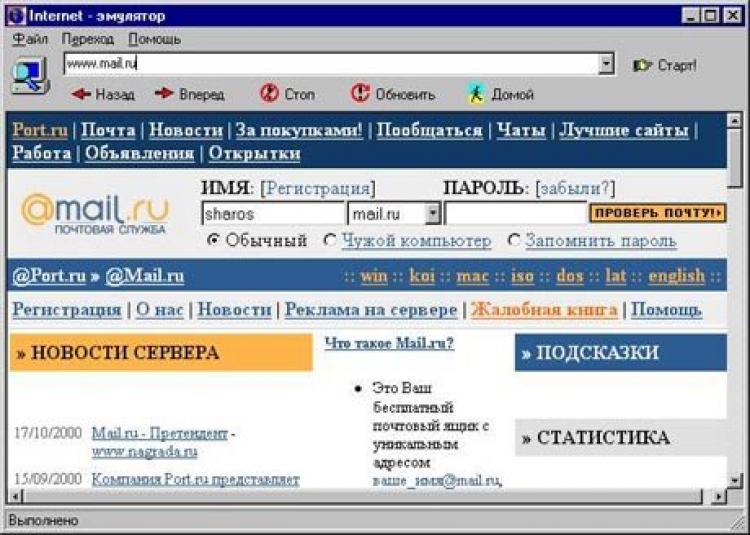Click the horizontal scrollbar right arrow

point(718,497)
